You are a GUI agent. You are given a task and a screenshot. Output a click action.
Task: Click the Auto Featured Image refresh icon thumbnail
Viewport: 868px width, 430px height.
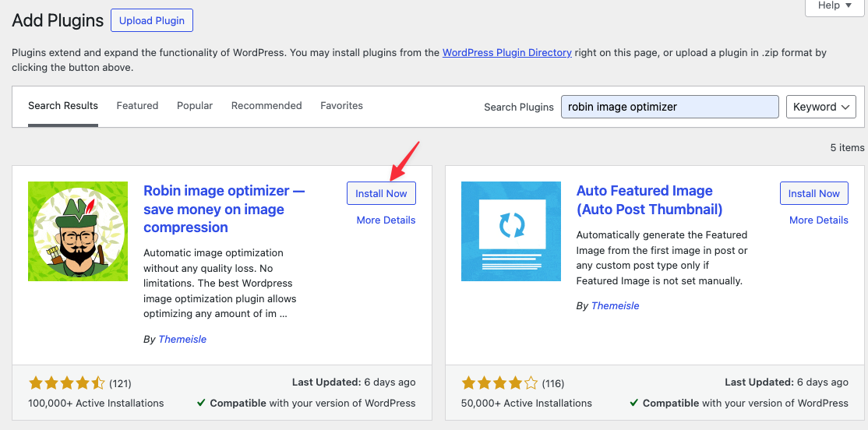point(511,231)
